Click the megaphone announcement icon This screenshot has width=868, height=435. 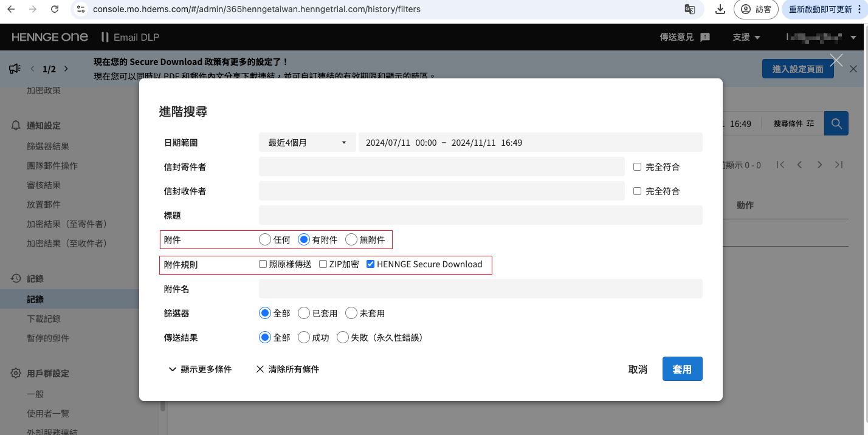15,69
